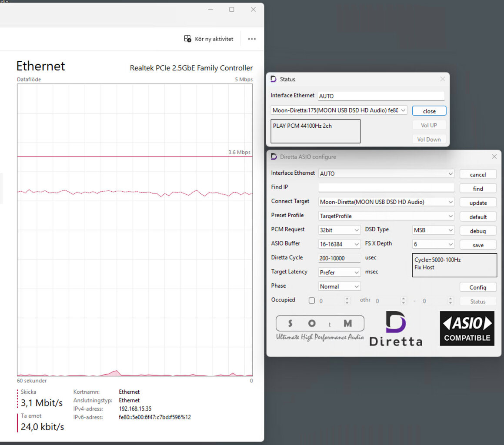Image resolution: width=504 pixels, height=445 pixels.
Task: Click Kör ny aktivitet button label
Action: click(214, 39)
